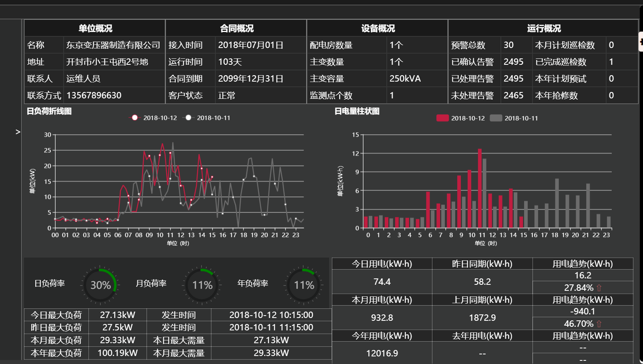Click the 2495 value beside 已确认告警
The height and width of the screenshot is (364, 643).
pyautogui.click(x=513, y=62)
